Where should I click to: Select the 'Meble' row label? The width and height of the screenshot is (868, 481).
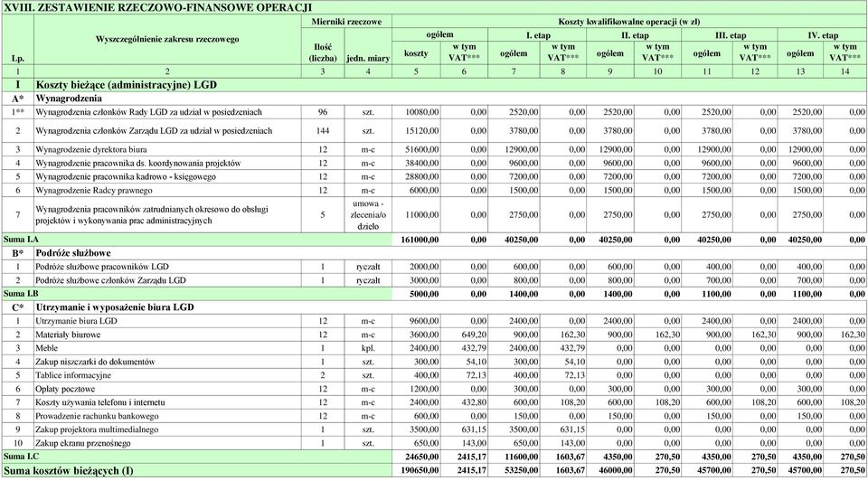click(46, 347)
